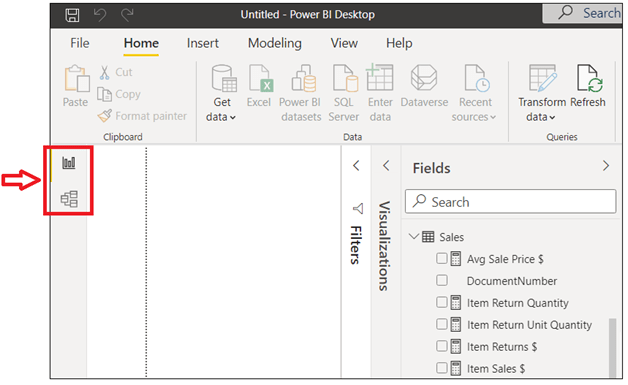
Task: Open the Get data dropdown
Action: coord(221,93)
